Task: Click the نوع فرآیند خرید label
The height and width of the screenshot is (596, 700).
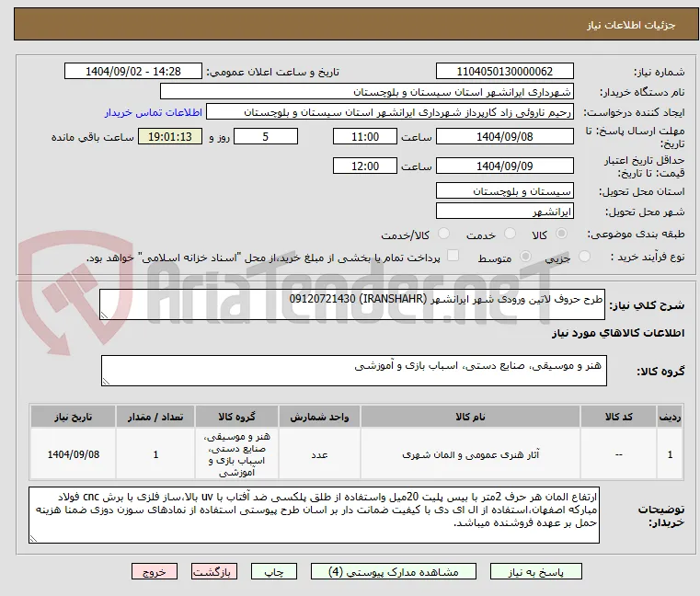Action: (648, 257)
